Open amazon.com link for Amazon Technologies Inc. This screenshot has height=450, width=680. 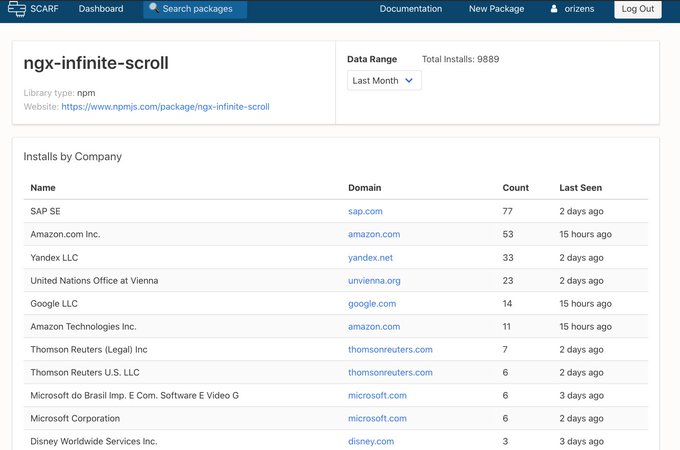pos(374,326)
